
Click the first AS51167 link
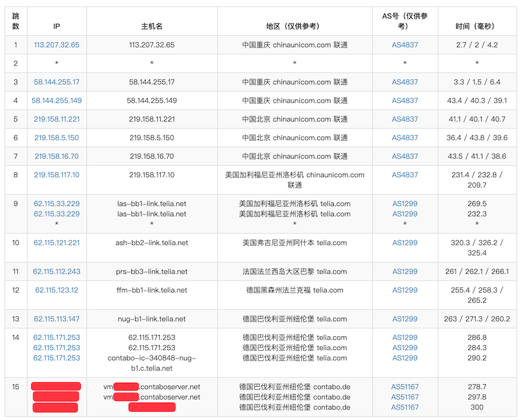tap(404, 387)
